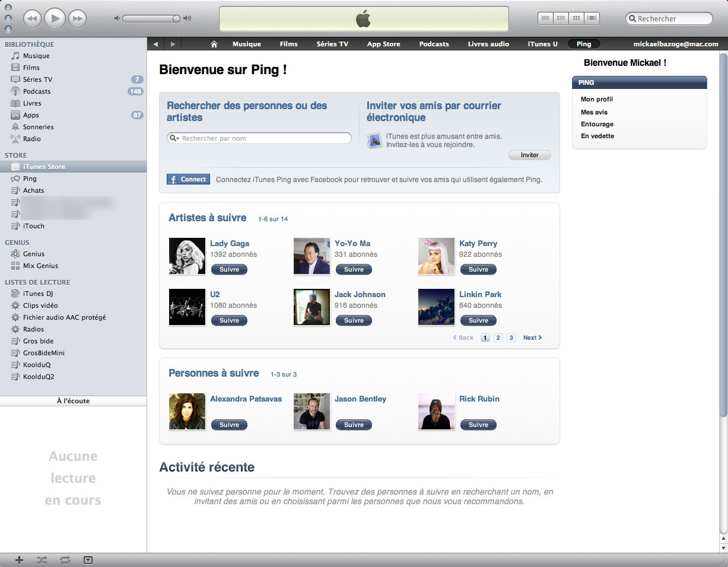
Task: Play the current track
Action: coord(55,19)
